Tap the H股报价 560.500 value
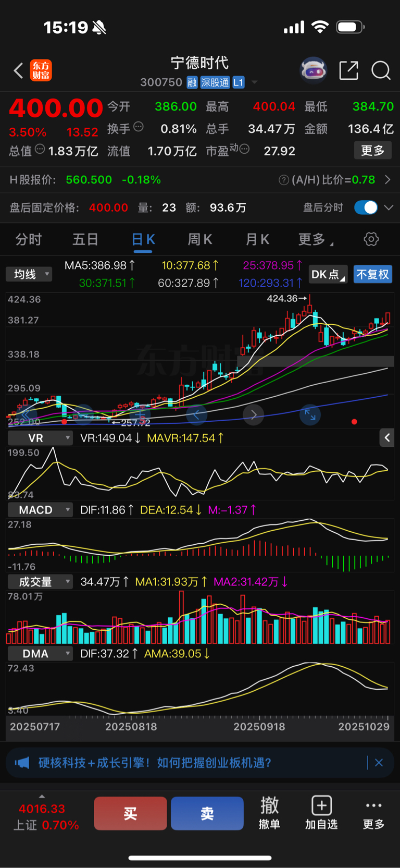The image size is (400, 868). 89,180
